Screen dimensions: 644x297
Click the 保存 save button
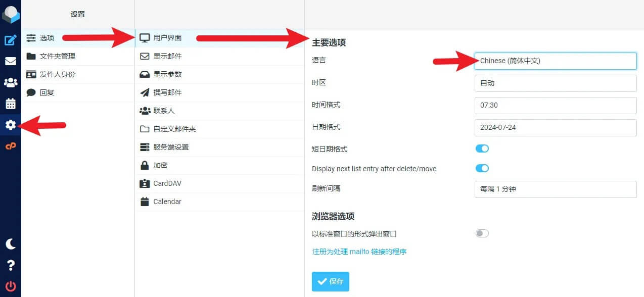tap(330, 281)
